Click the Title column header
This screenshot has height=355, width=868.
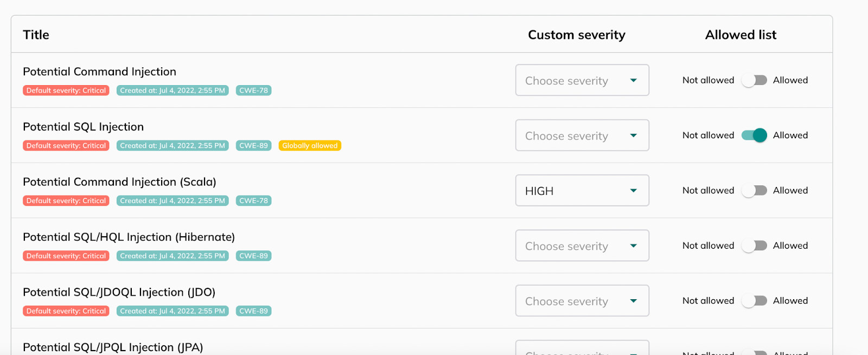pyautogui.click(x=36, y=35)
